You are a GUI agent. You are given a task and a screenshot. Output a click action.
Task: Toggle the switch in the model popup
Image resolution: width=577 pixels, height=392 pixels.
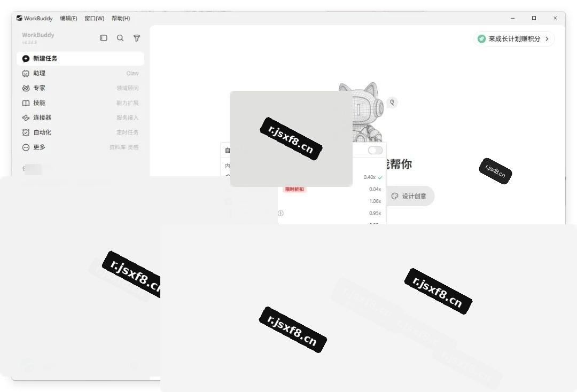375,150
